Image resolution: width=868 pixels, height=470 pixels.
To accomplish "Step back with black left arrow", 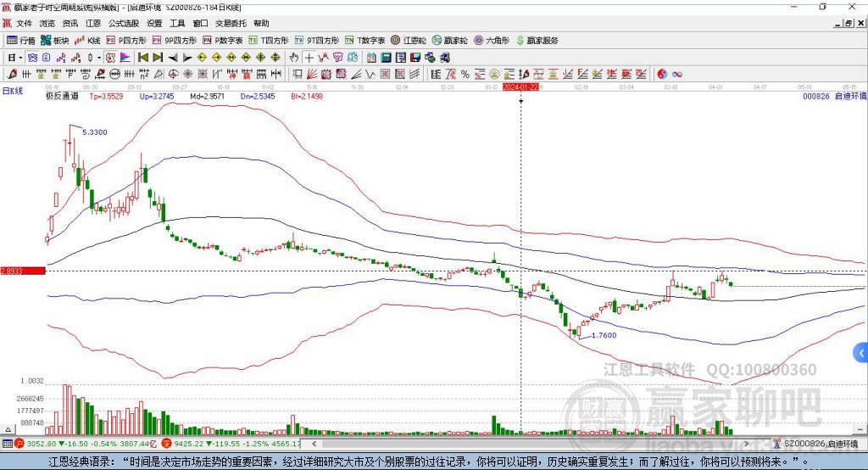I will click(x=173, y=58).
